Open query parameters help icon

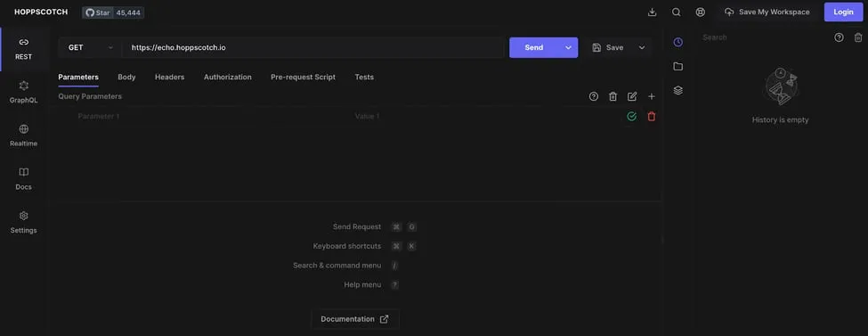point(594,96)
